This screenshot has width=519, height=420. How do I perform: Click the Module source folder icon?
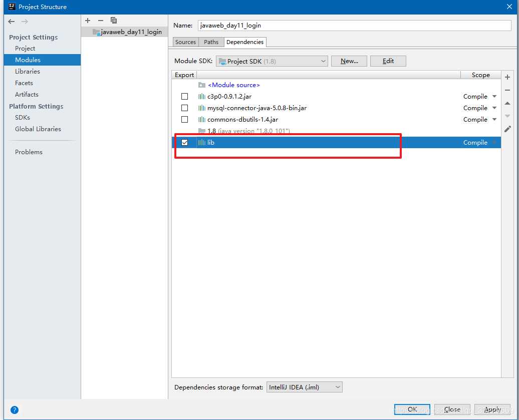tap(201, 85)
